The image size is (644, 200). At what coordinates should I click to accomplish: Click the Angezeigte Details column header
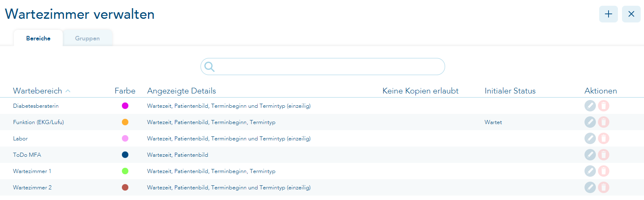pyautogui.click(x=181, y=91)
